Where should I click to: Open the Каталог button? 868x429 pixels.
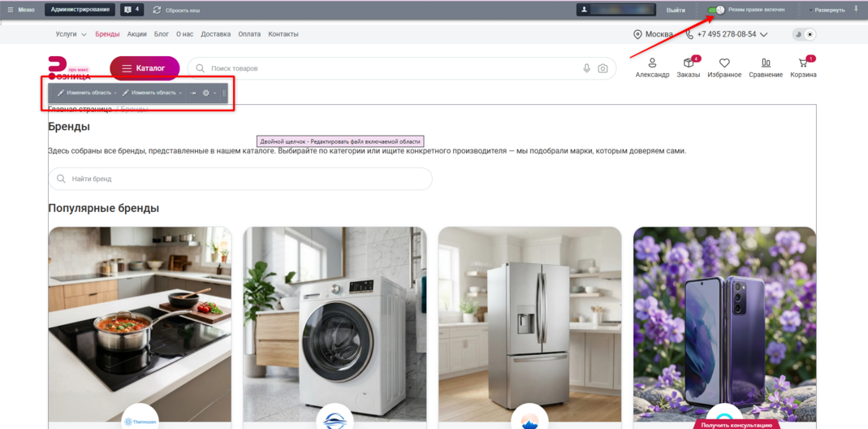pyautogui.click(x=145, y=68)
